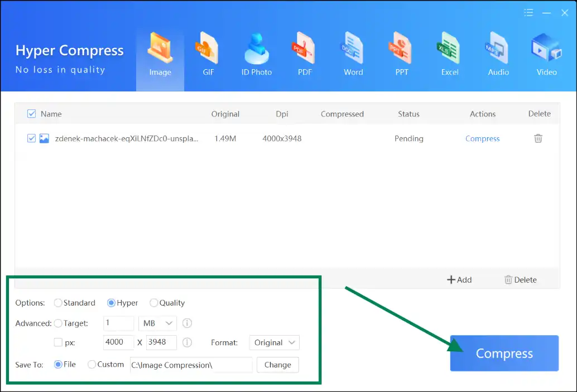Toggle the select-all checkbox beside Name
Screen dimensions: 577x392
32,114
